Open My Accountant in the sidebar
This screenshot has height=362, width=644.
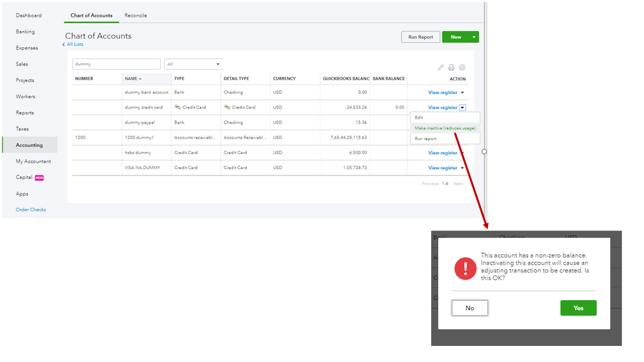coord(34,161)
